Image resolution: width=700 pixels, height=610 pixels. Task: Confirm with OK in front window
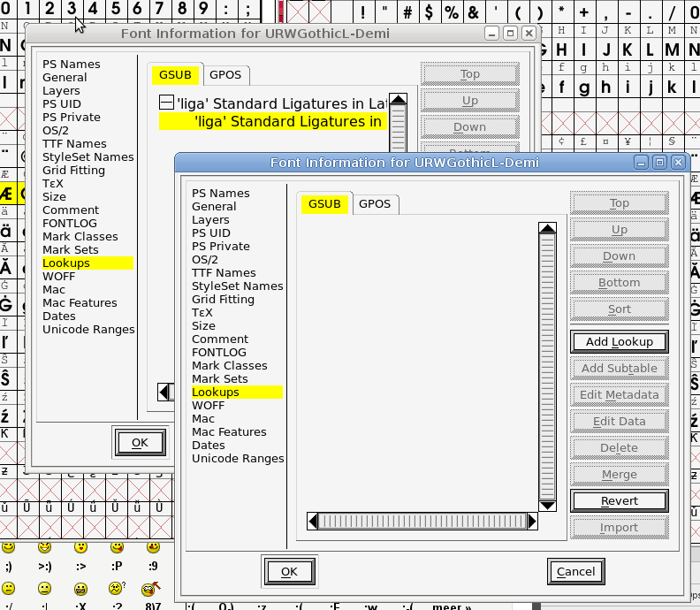tap(289, 572)
